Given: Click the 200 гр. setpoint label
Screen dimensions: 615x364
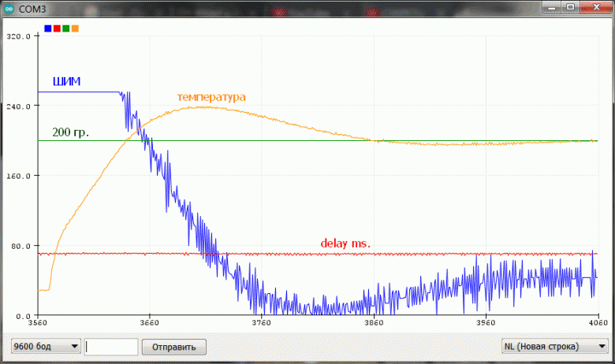Looking at the screenshot, I should (70, 132).
